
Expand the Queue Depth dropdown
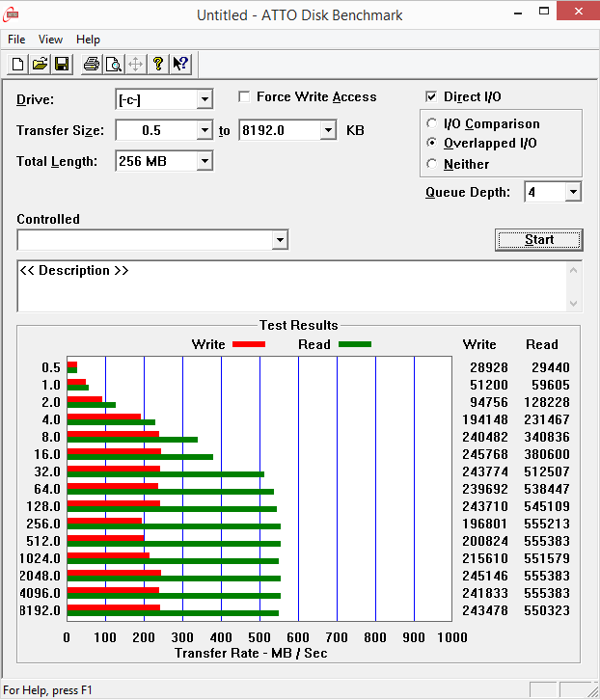573,192
